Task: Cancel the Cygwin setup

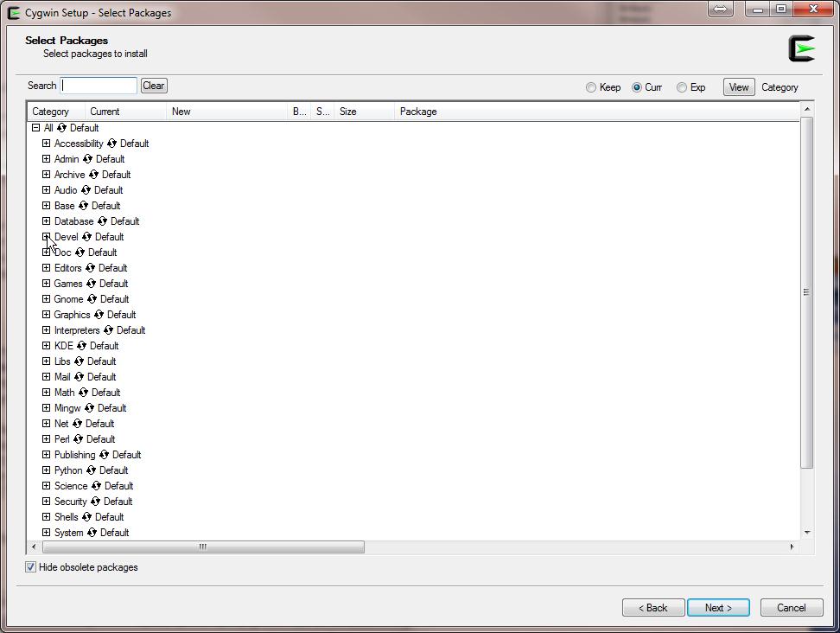Action: click(x=792, y=608)
